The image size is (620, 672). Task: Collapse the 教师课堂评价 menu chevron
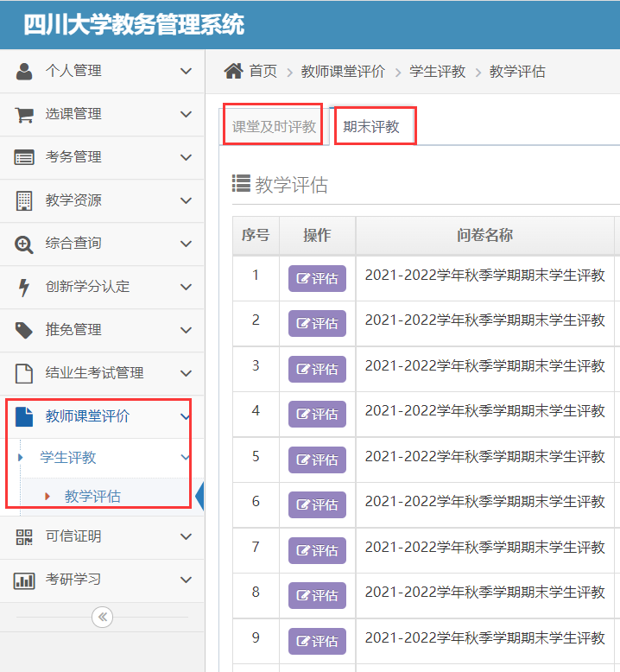(186, 416)
